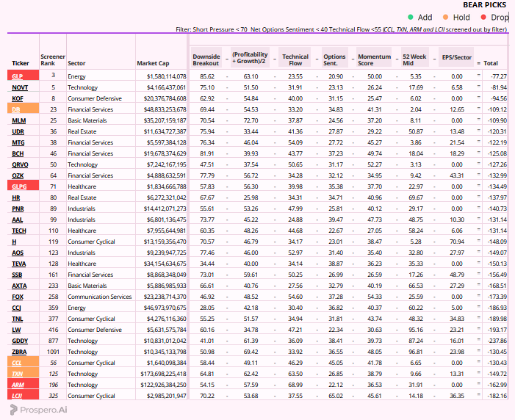
Task: Click the red Drop legend dot
Action: point(483,17)
